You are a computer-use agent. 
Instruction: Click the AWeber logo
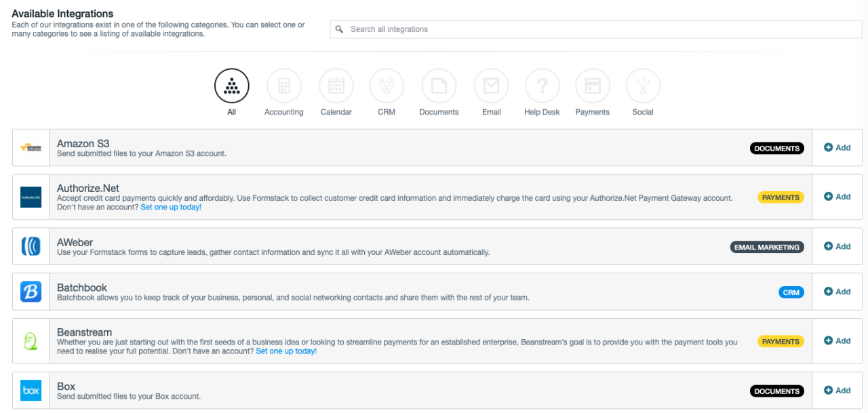[31, 247]
